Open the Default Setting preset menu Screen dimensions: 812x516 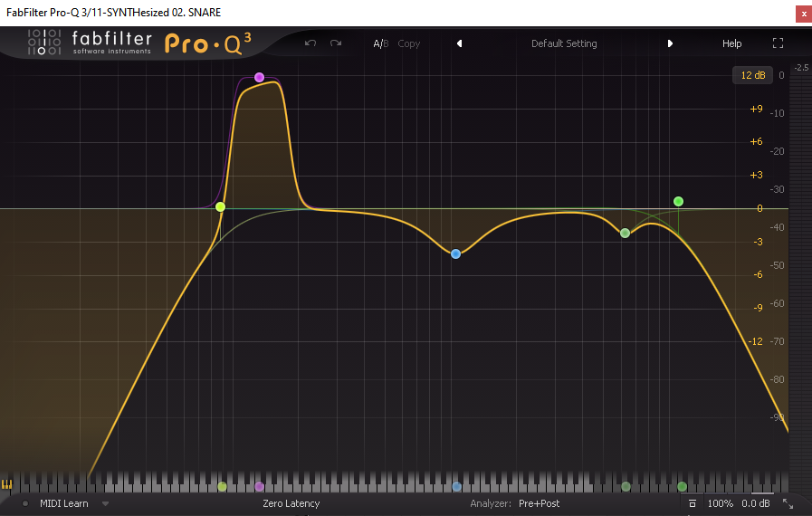[x=564, y=43]
